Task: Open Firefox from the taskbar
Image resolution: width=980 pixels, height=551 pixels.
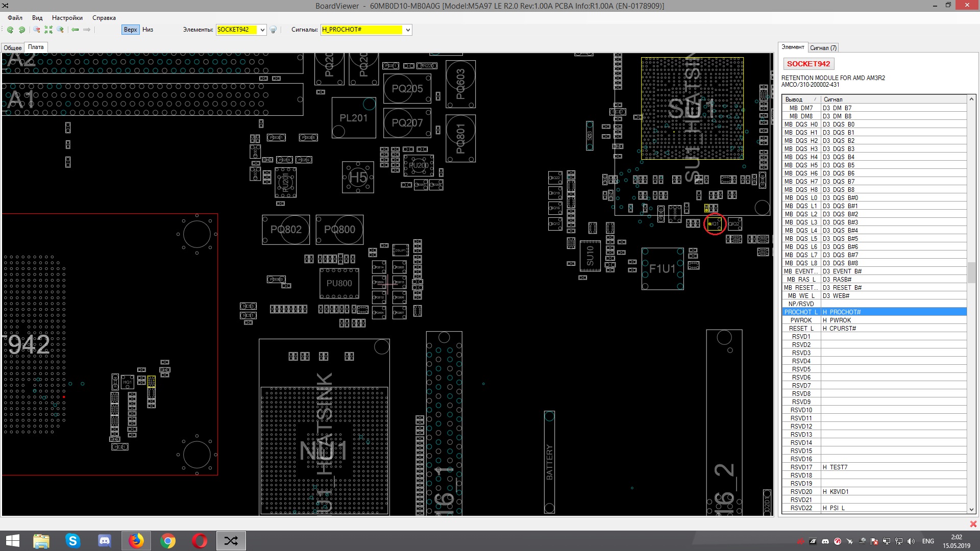Action: (x=136, y=541)
